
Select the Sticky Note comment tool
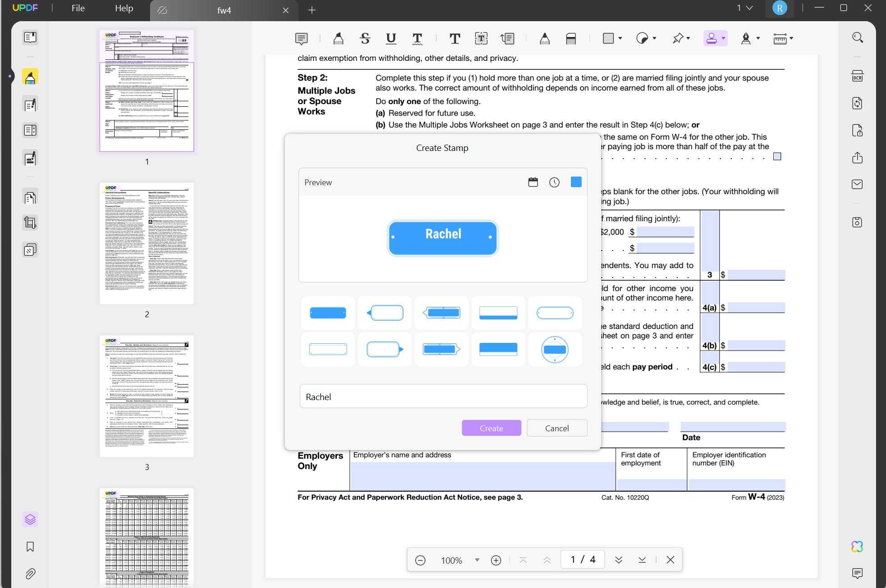[x=301, y=39]
